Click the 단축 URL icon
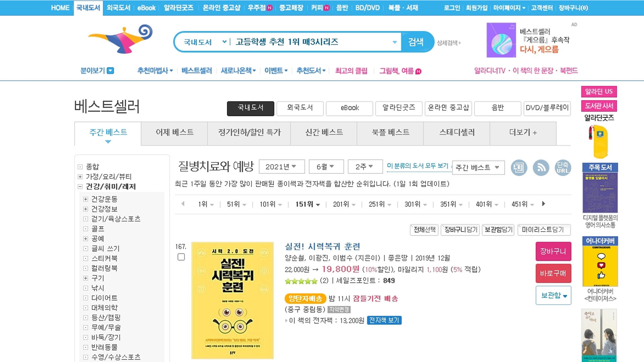644x362 pixels. click(562, 168)
